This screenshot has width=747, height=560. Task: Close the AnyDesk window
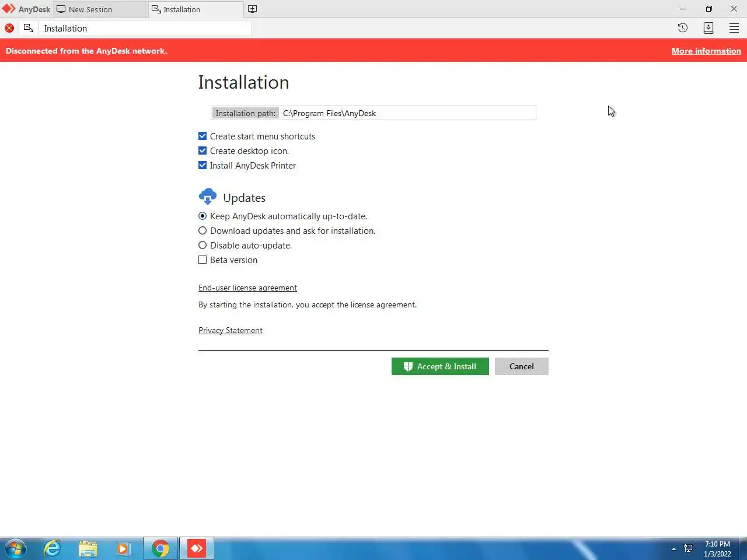(734, 9)
